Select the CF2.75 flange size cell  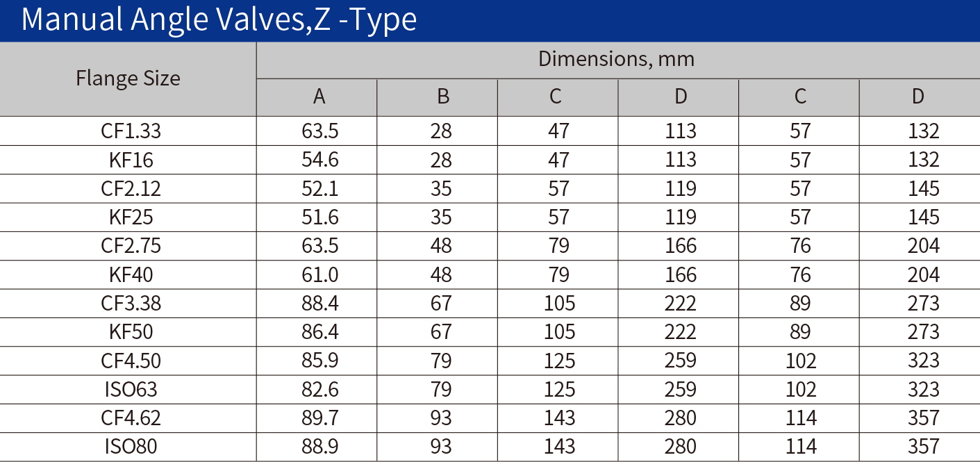coord(131,246)
